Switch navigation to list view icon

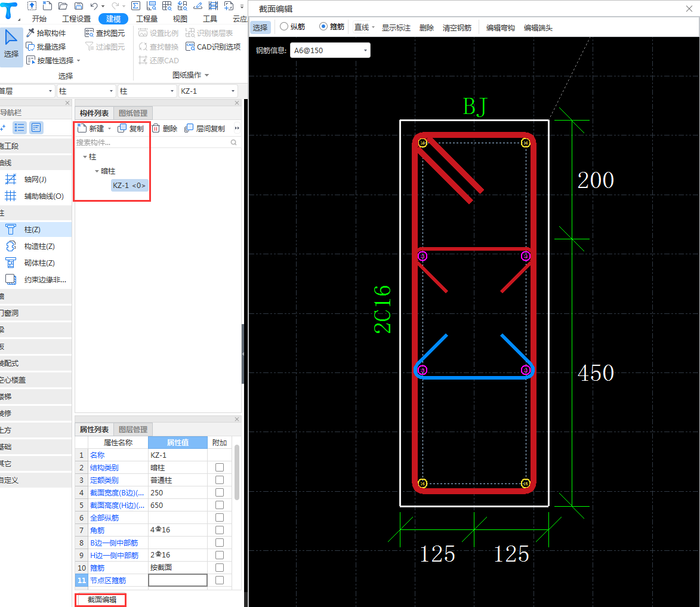click(20, 128)
